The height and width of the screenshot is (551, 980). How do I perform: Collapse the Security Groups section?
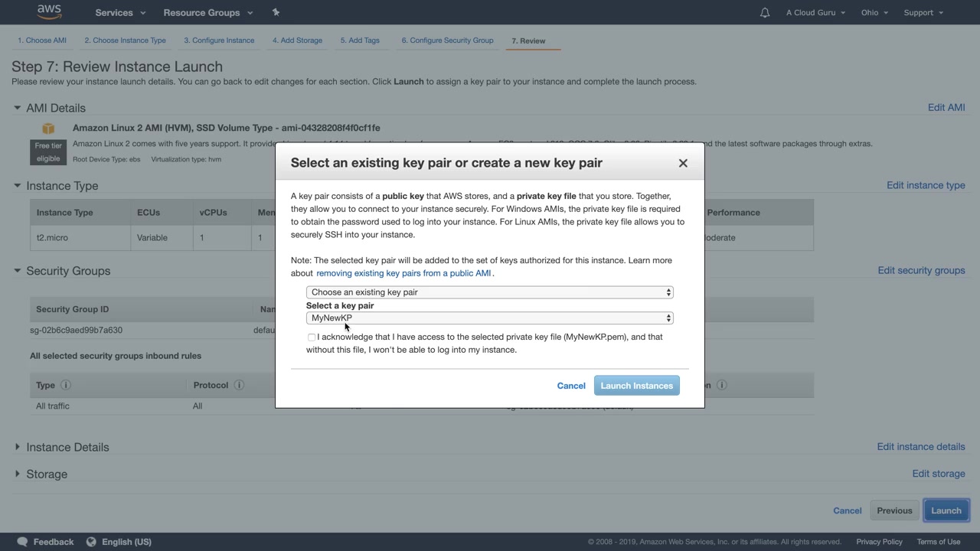17,270
